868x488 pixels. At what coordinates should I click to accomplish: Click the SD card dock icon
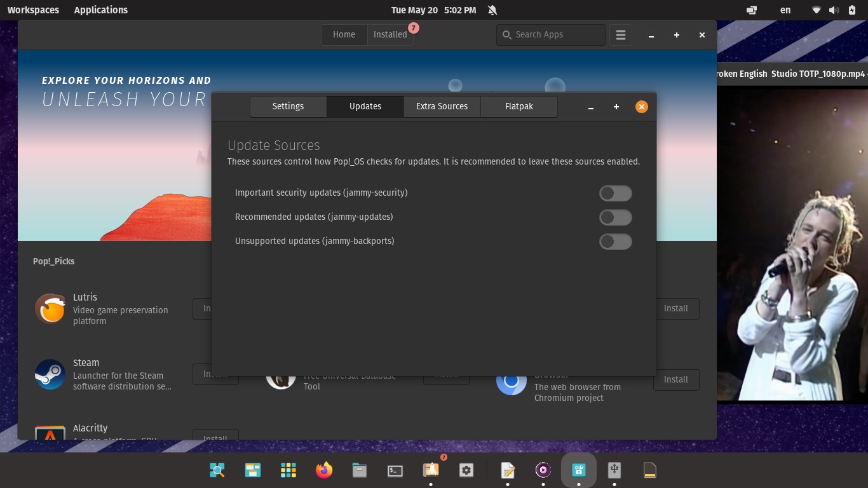click(x=650, y=470)
